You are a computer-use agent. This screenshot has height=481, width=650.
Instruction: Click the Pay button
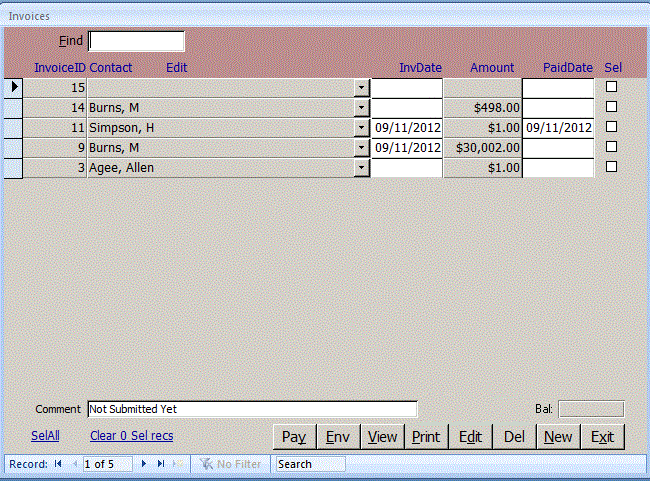(294, 437)
